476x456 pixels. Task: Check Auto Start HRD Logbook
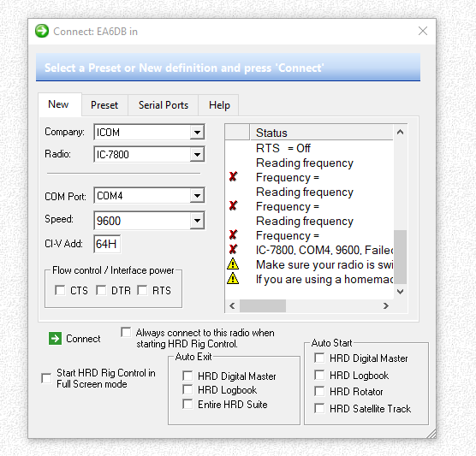[x=319, y=375]
